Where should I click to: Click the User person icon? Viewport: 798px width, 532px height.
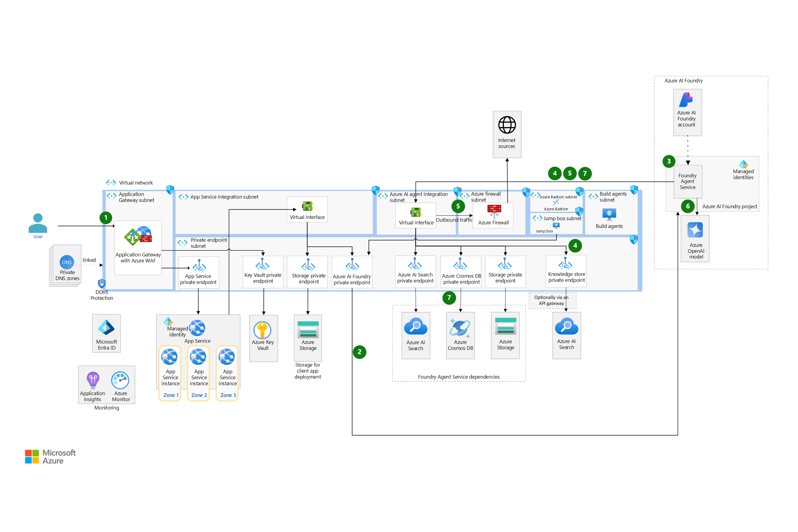38,223
